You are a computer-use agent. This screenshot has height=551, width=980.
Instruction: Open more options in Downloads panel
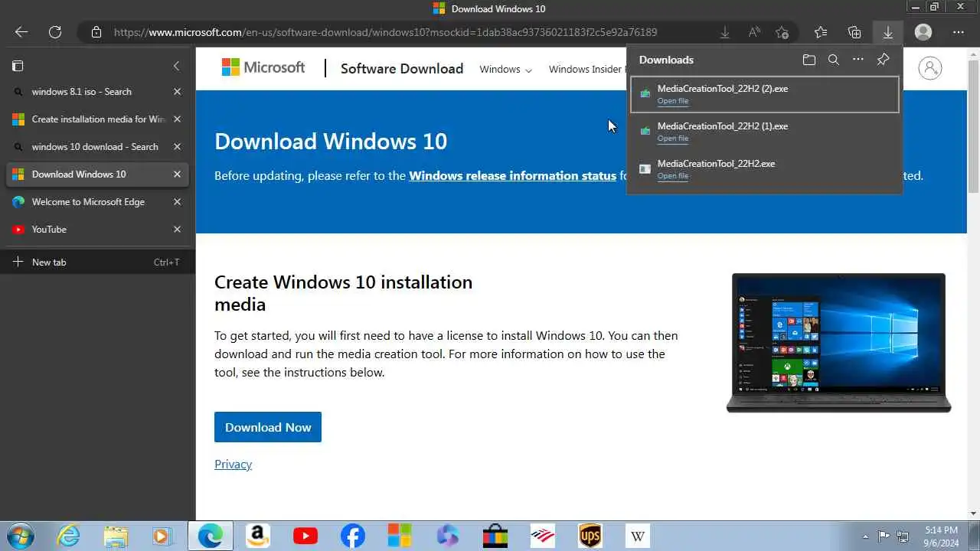858,60
